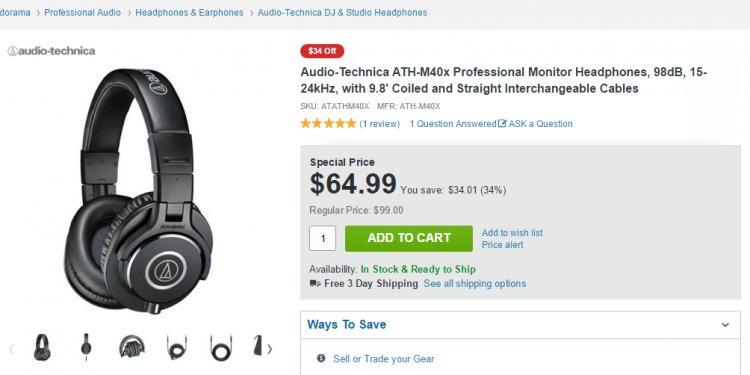Select first headphone front-view thumbnail
The width and height of the screenshot is (750, 375).
42,347
